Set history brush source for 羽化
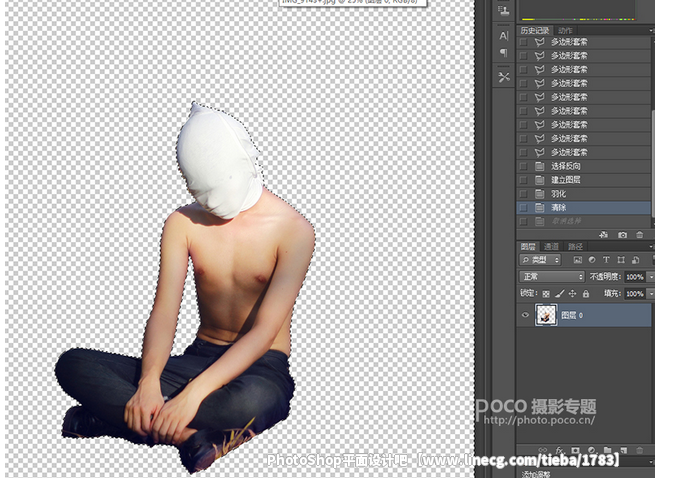The width and height of the screenshot is (675, 479). point(523,194)
